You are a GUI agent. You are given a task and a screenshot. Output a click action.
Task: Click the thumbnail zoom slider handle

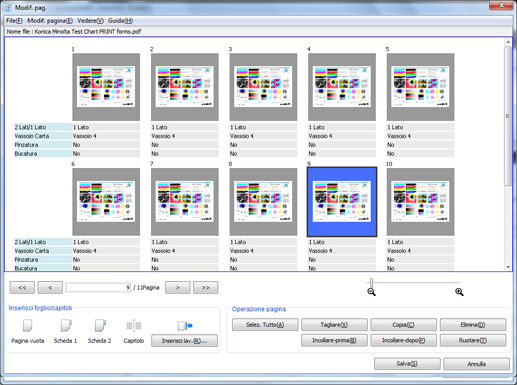371,283
